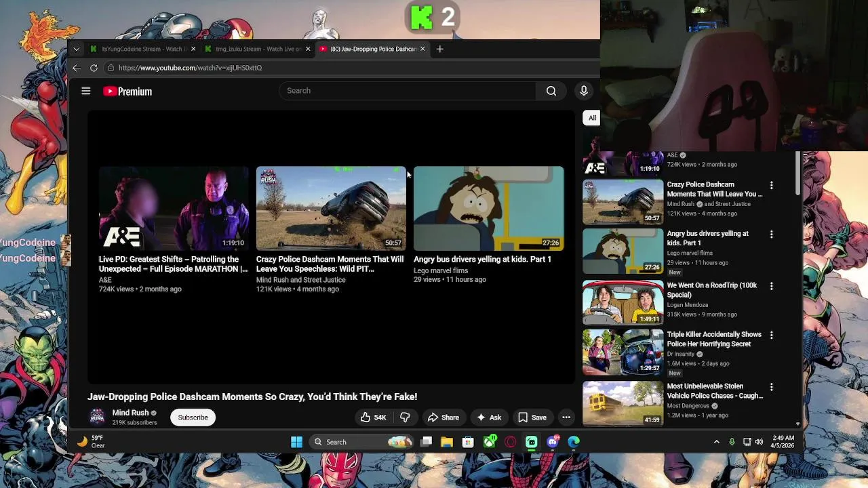
Task: Open sidebar Angry bus drivers thumbnail
Action: [x=623, y=251]
